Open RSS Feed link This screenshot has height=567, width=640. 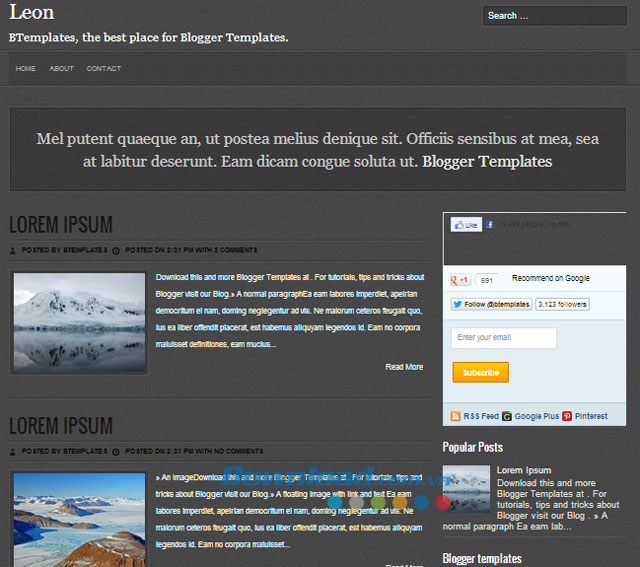(x=481, y=416)
